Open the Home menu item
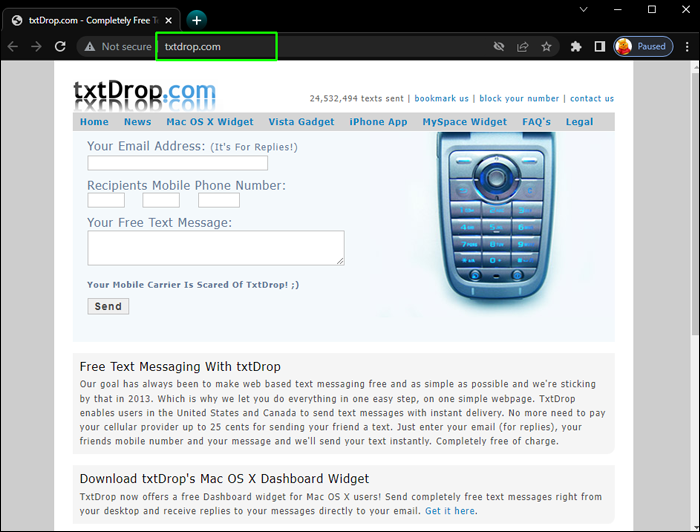Viewport: 700px width, 532px height. [x=94, y=122]
